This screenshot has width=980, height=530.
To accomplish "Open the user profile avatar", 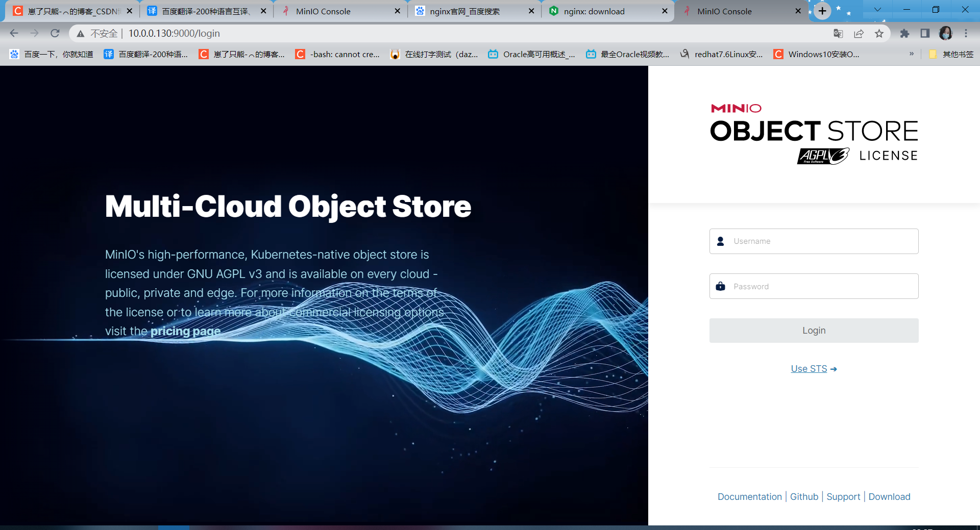I will pyautogui.click(x=946, y=33).
